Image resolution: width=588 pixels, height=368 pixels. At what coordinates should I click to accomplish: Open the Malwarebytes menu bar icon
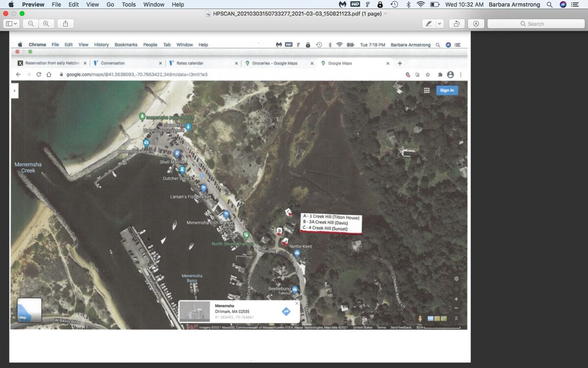343,4
